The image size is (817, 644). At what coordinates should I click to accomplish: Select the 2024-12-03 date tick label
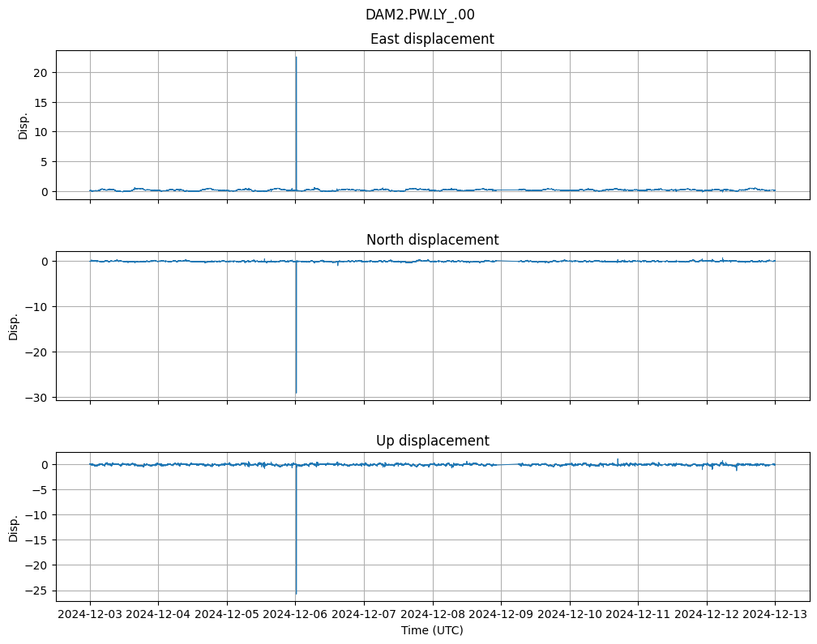click(90, 615)
